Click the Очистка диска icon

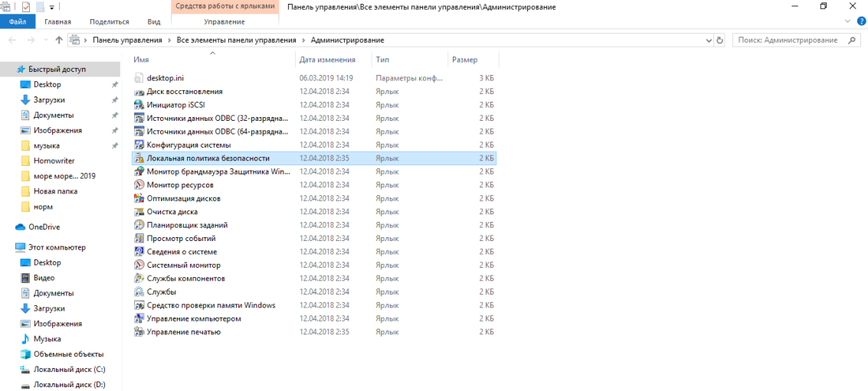tap(139, 212)
